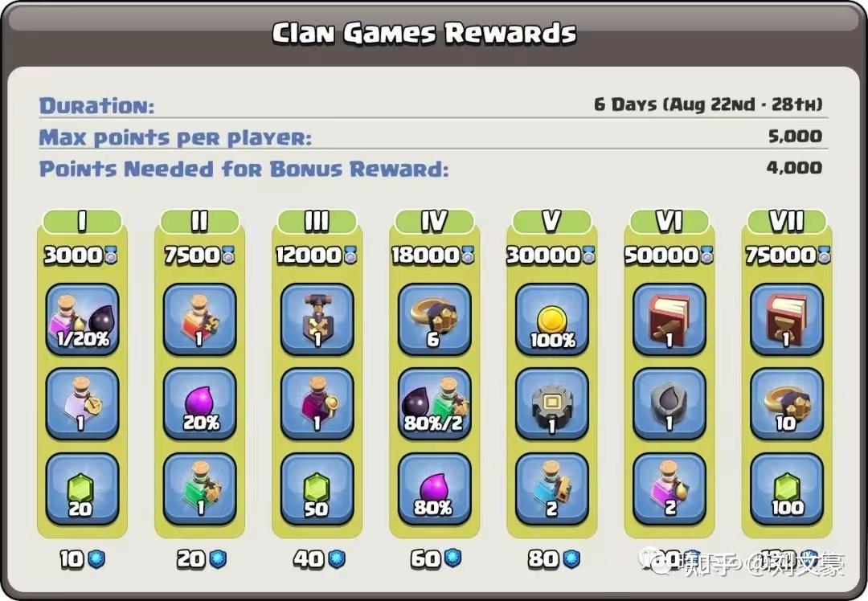Select the 20 gems reward in tier I
The height and width of the screenshot is (601, 868).
coord(82,489)
